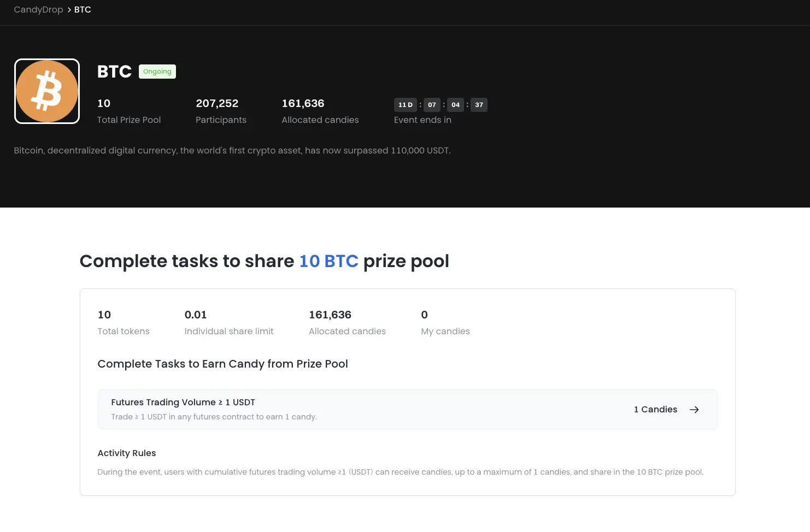The height and width of the screenshot is (532, 810).
Task: Click the activity rules paragraph text
Action: 401,472
